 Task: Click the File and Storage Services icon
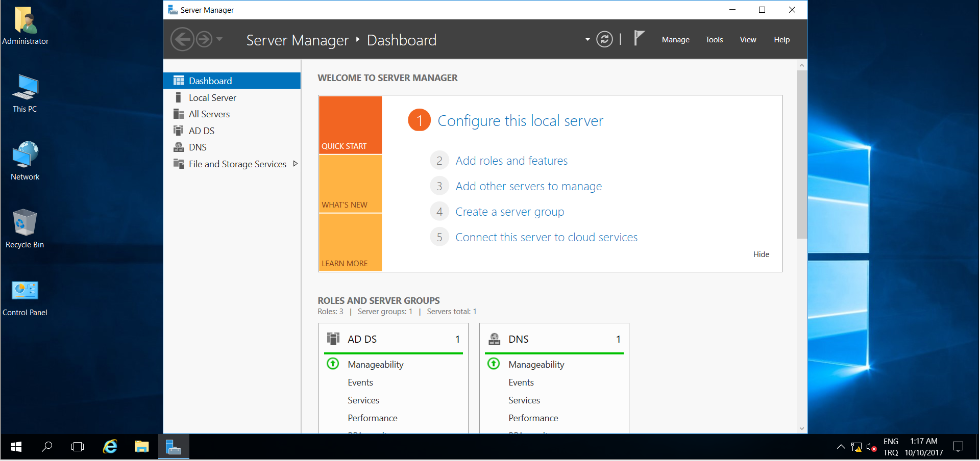tap(179, 164)
